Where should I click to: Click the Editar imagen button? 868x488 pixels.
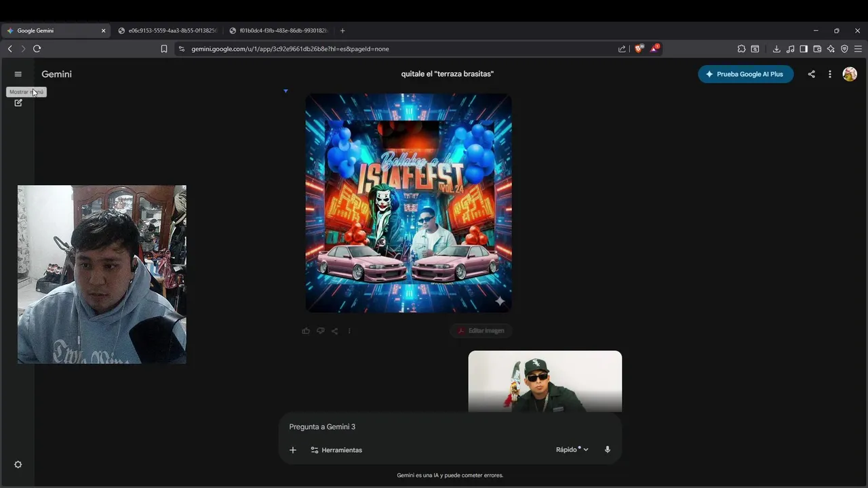tap(481, 331)
